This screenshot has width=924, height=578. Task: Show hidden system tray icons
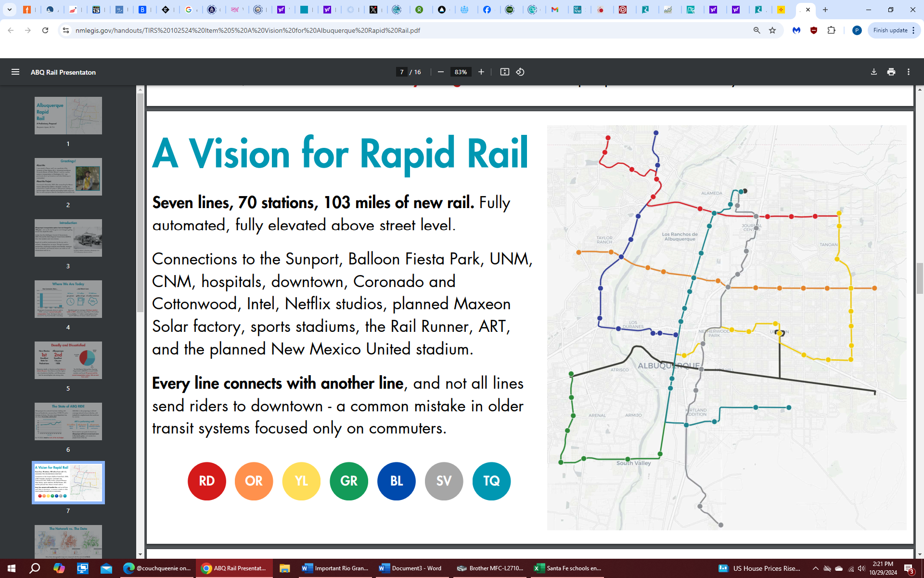click(815, 568)
